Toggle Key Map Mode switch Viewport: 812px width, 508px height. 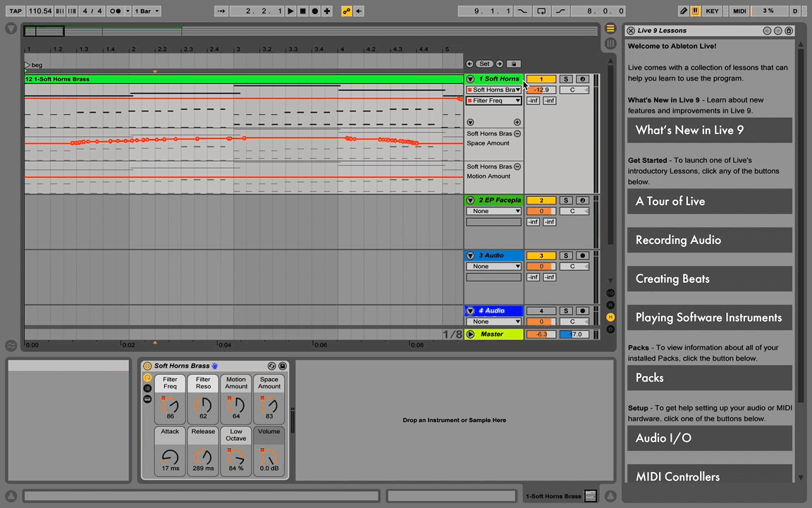pos(712,11)
